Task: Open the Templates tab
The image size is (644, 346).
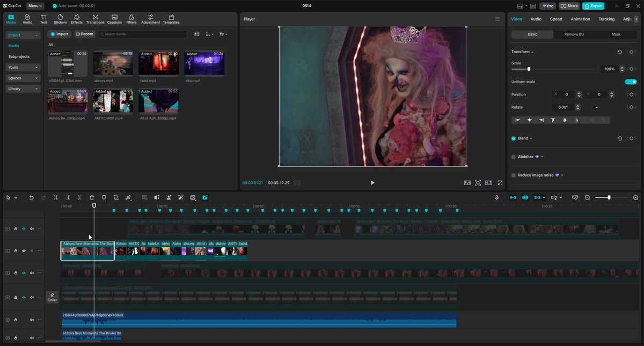Action: tap(171, 19)
